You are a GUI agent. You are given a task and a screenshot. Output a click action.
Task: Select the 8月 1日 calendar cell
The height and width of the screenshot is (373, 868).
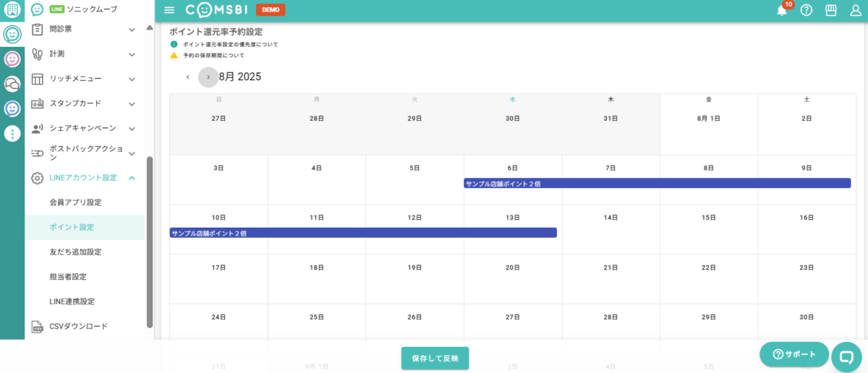[x=709, y=124]
